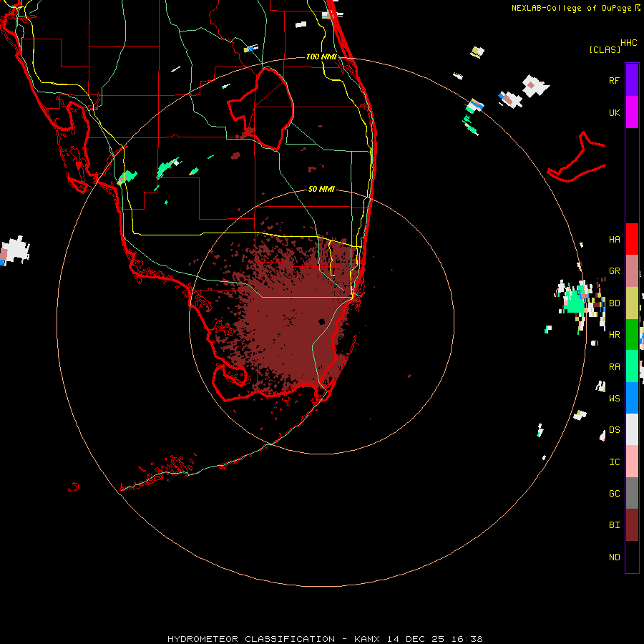Click the 'HR' legend label

(x=614, y=335)
